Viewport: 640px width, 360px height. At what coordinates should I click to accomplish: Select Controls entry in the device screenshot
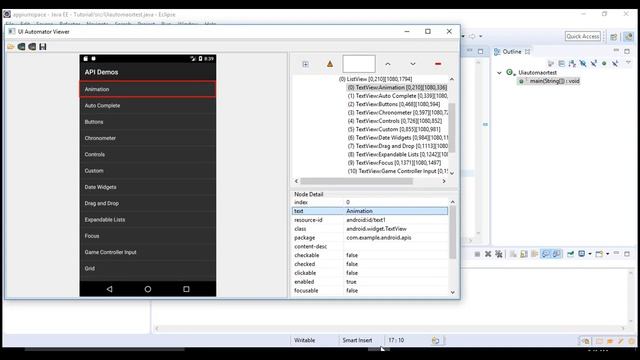pyautogui.click(x=148, y=154)
